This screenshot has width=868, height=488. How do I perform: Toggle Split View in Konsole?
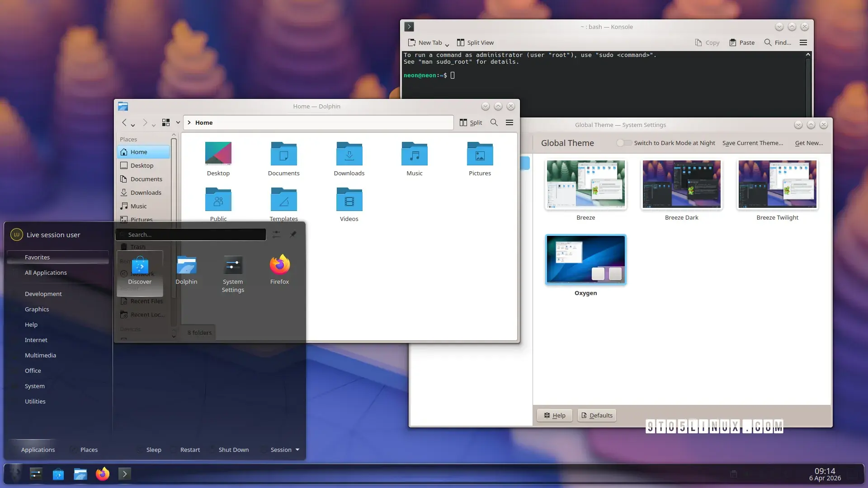pos(475,42)
